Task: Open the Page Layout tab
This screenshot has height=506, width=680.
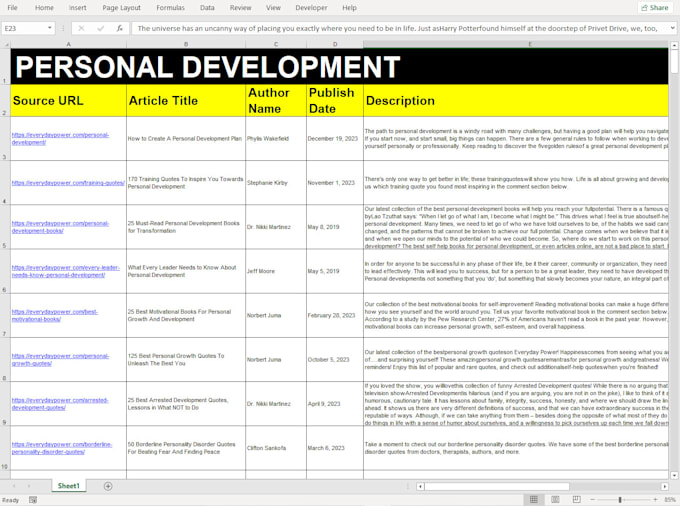Action: pyautogui.click(x=121, y=7)
